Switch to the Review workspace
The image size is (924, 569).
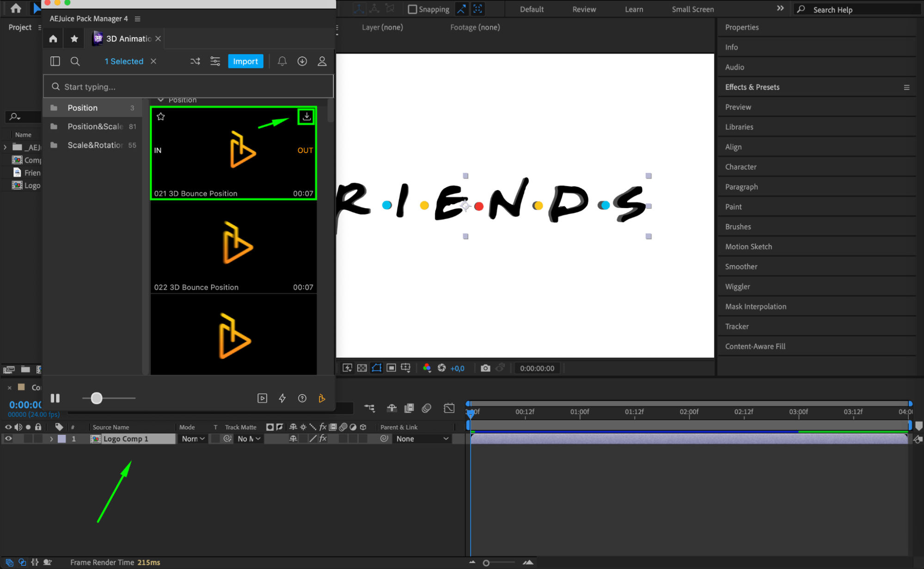click(584, 9)
